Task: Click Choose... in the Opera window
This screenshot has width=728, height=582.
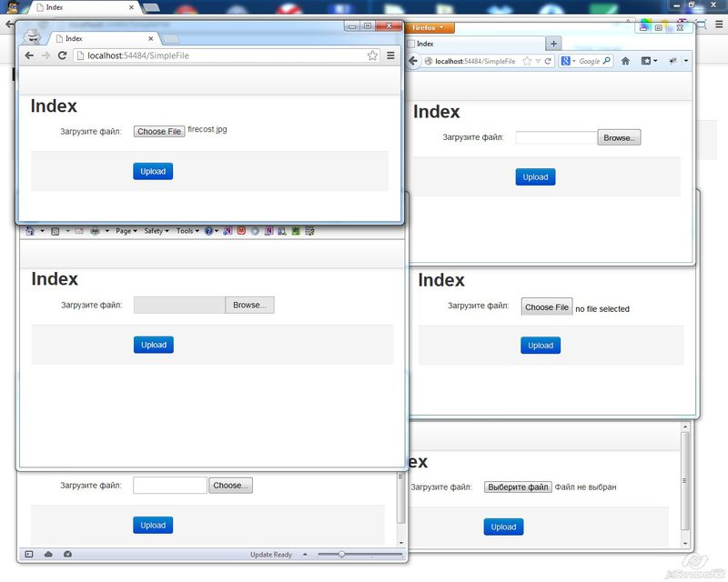Action: click(230, 486)
